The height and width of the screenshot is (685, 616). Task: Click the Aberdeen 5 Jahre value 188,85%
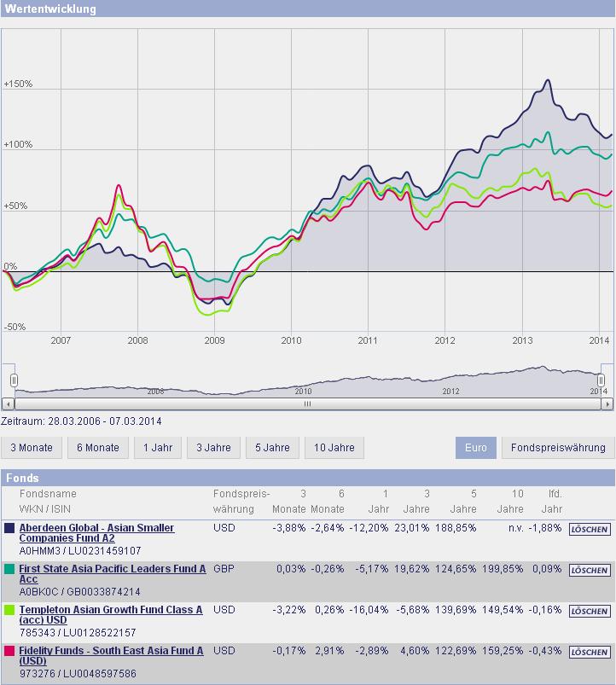pos(456,528)
